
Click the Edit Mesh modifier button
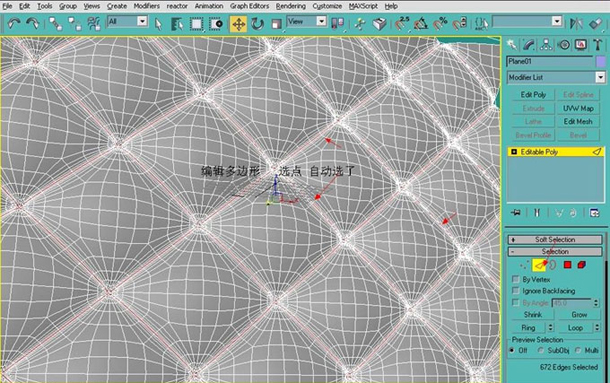click(578, 121)
